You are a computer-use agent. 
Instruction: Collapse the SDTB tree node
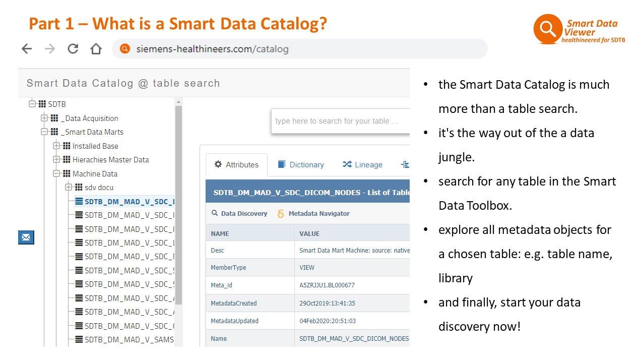pos(32,104)
